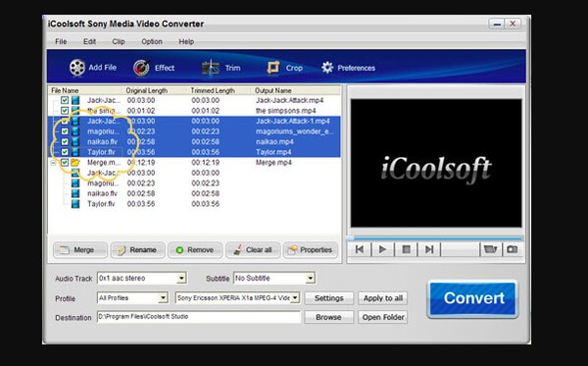This screenshot has width=588, height=366.
Task: Take a snapshot with the camera icon
Action: click(513, 249)
